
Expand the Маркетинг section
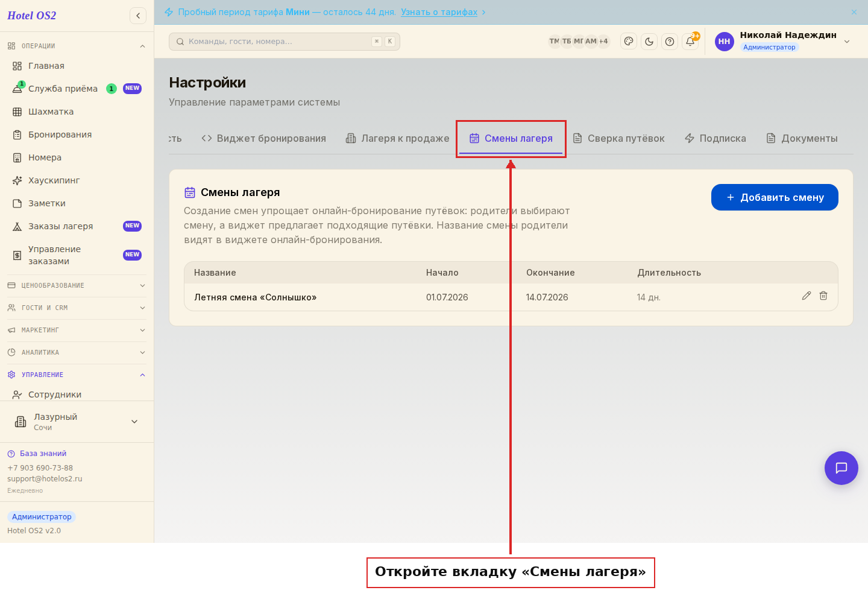point(77,330)
